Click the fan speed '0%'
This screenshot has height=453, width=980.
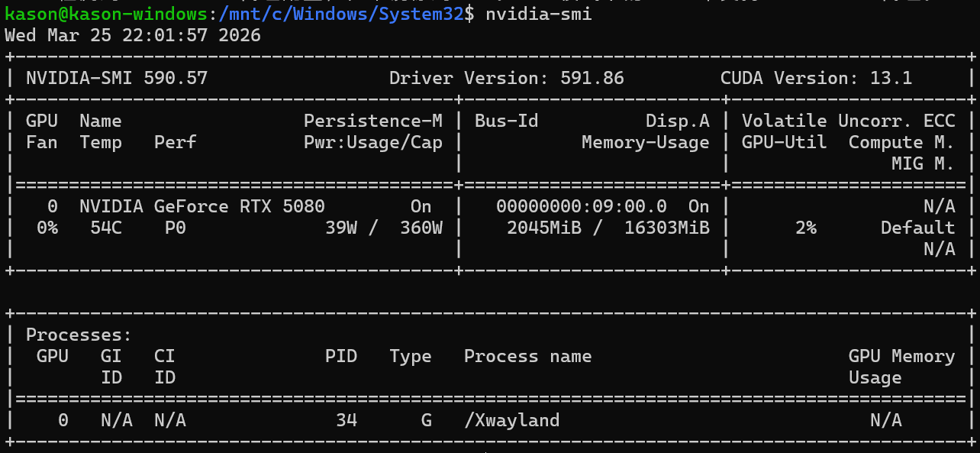click(47, 228)
